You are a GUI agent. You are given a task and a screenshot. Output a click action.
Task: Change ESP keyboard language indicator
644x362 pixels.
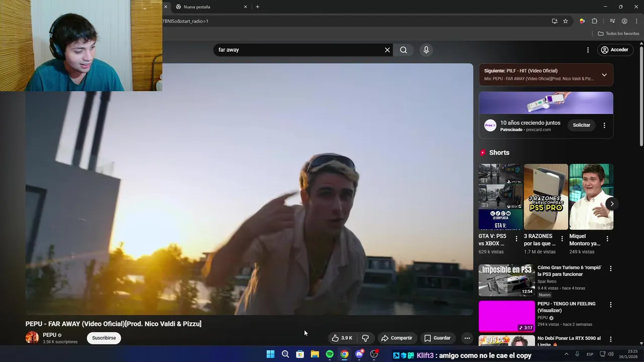[590, 354]
